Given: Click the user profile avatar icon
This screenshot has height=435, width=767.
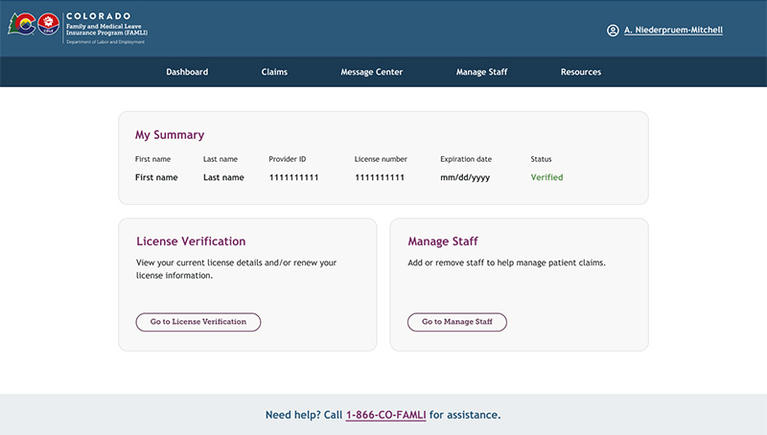Looking at the screenshot, I should [x=612, y=30].
